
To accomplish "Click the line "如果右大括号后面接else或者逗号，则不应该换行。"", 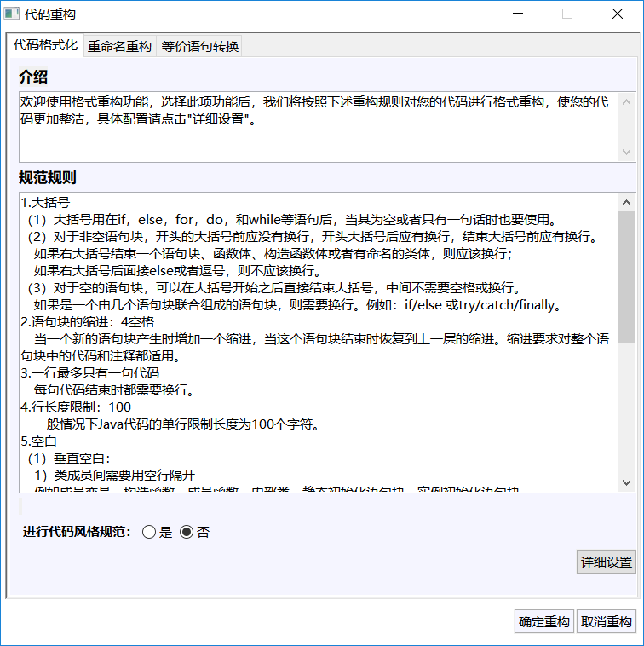I will (177, 271).
